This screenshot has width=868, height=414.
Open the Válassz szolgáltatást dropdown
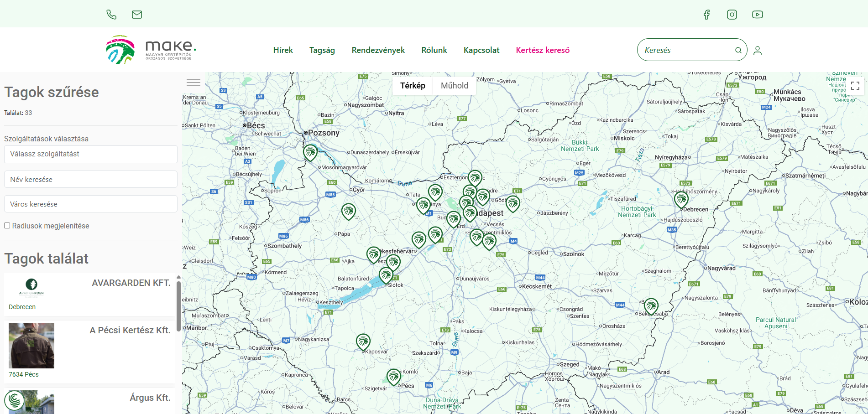pyautogui.click(x=91, y=154)
